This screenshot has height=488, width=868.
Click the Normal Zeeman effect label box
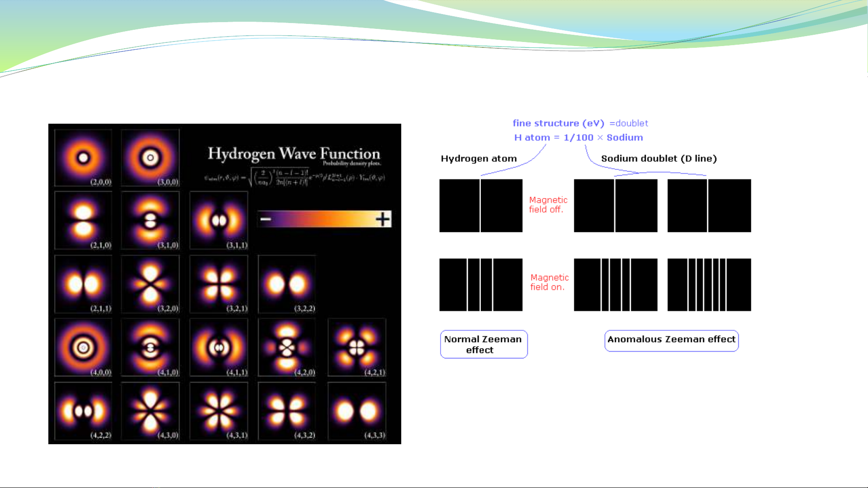[x=483, y=344]
